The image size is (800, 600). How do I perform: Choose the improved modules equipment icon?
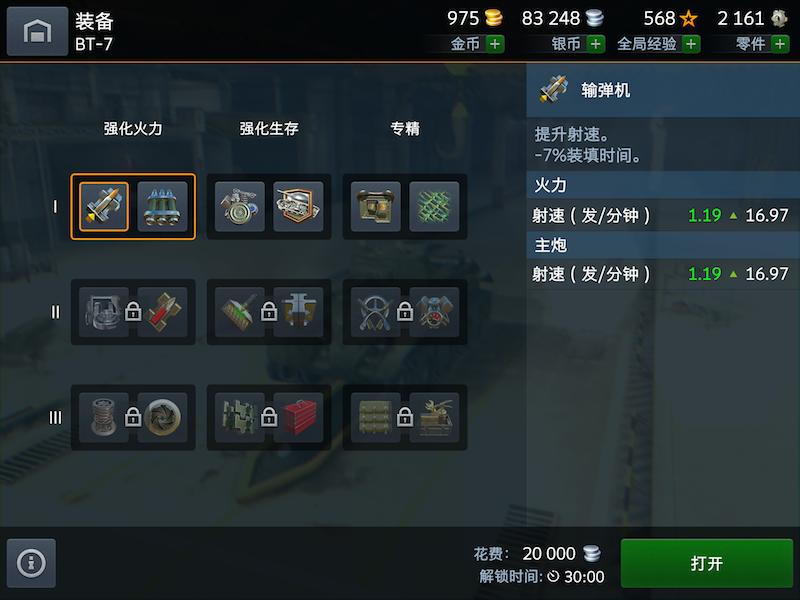coord(240,207)
